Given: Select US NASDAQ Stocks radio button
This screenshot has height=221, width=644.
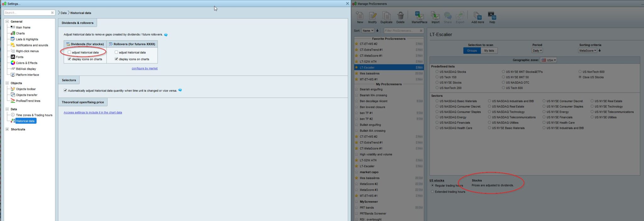Looking at the screenshot, I should click(437, 72).
